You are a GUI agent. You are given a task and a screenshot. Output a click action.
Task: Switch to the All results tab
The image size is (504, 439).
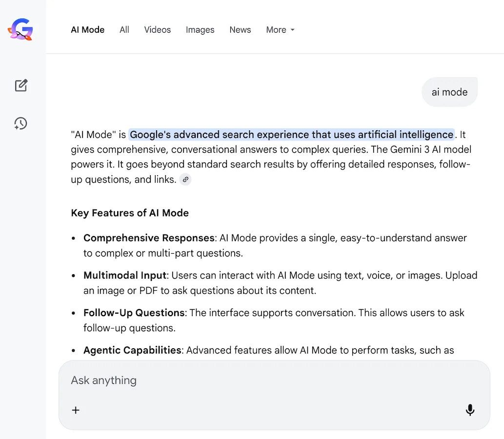pos(124,30)
